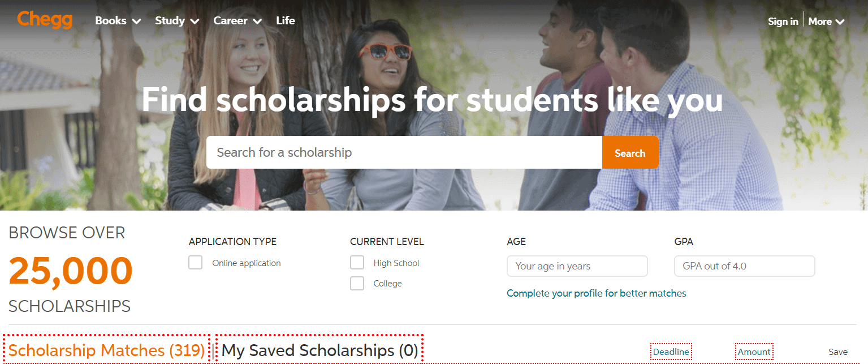Sort scholarships by Deadline
This screenshot has width=868, height=364.
coord(671,351)
